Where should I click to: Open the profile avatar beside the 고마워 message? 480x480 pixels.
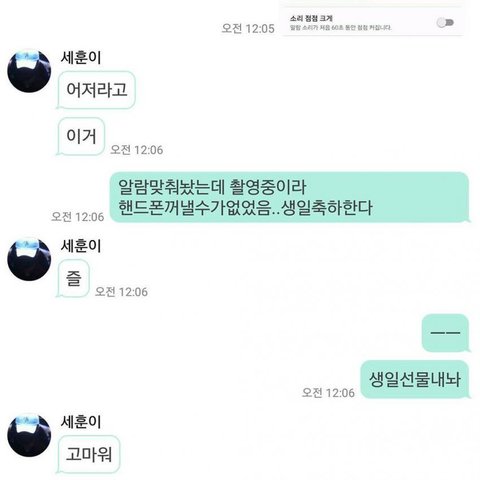click(29, 435)
